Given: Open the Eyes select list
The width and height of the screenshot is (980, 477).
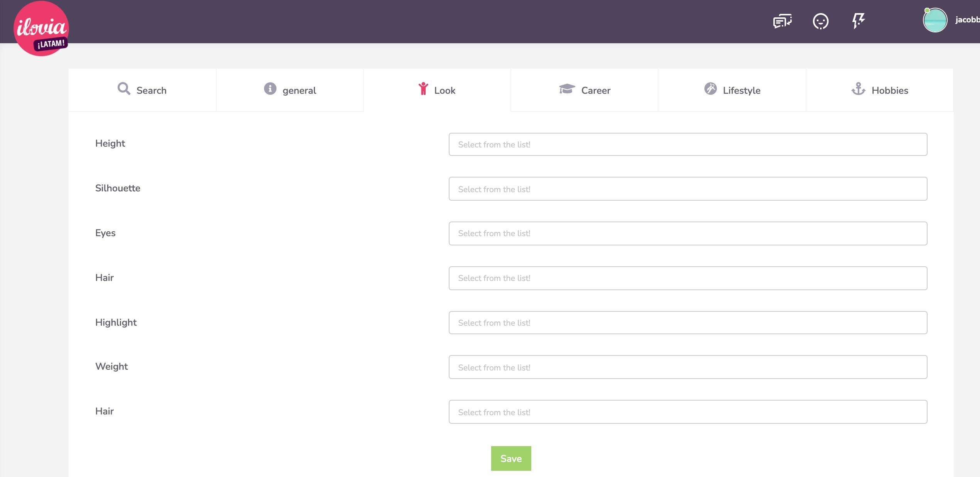Looking at the screenshot, I should coord(688,233).
